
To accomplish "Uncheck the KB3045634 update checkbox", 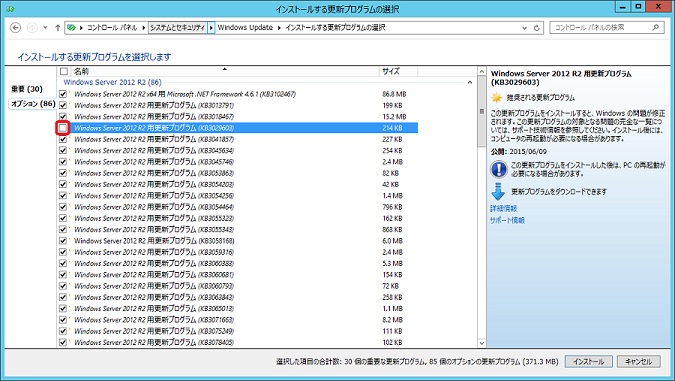I will tap(63, 150).
